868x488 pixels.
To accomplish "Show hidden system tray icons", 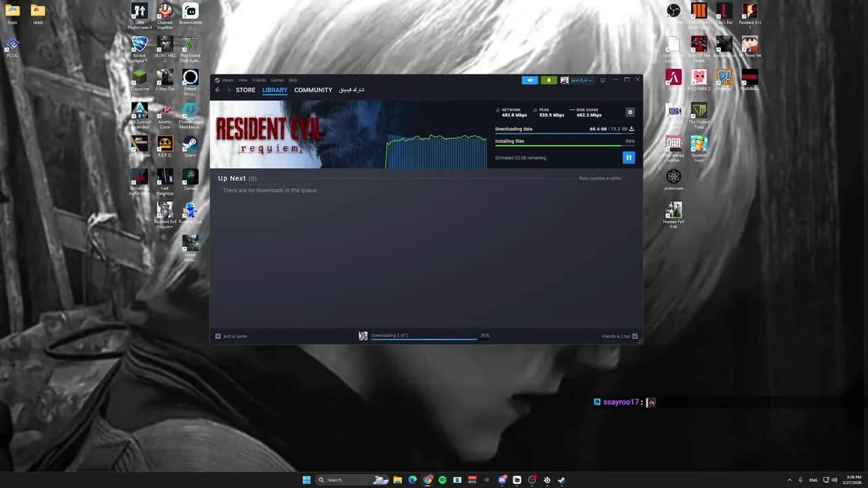I will (x=789, y=480).
